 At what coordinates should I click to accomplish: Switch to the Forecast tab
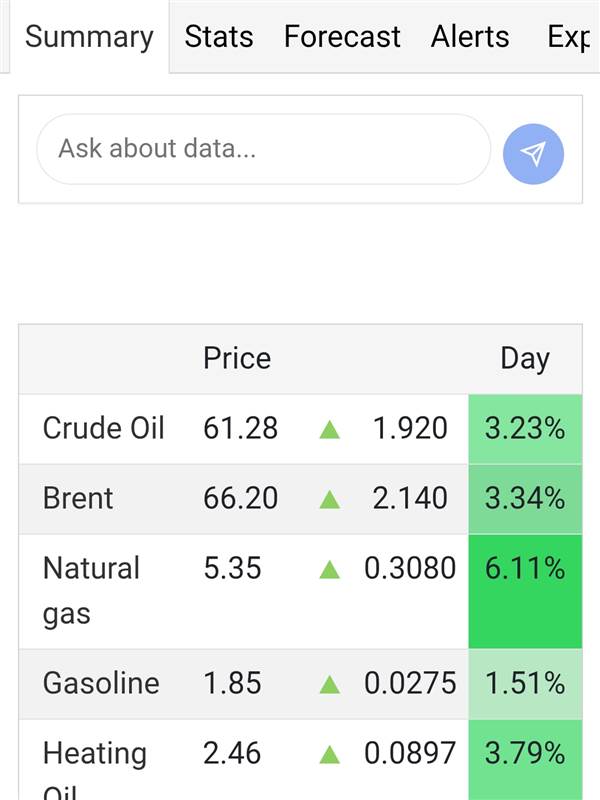point(342,37)
